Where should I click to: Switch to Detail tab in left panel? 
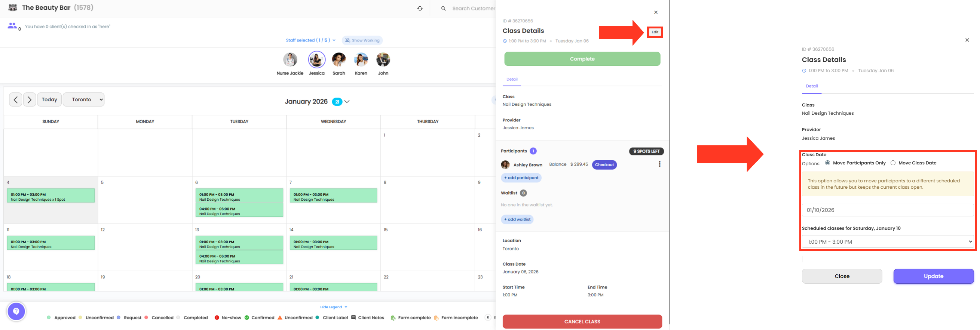click(512, 80)
